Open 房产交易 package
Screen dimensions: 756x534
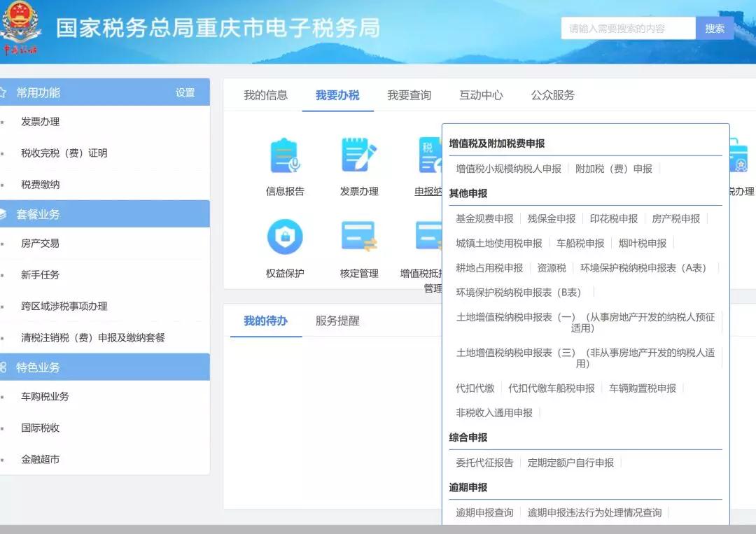(40, 244)
